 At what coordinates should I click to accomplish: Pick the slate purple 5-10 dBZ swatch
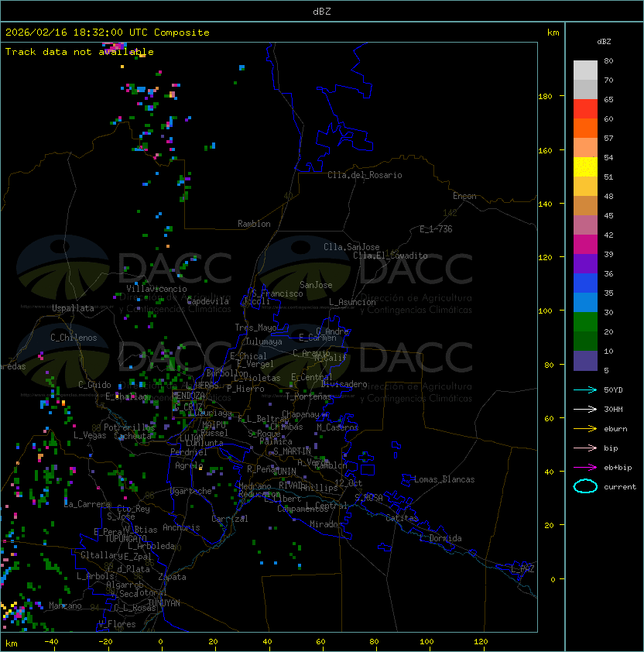click(x=585, y=361)
